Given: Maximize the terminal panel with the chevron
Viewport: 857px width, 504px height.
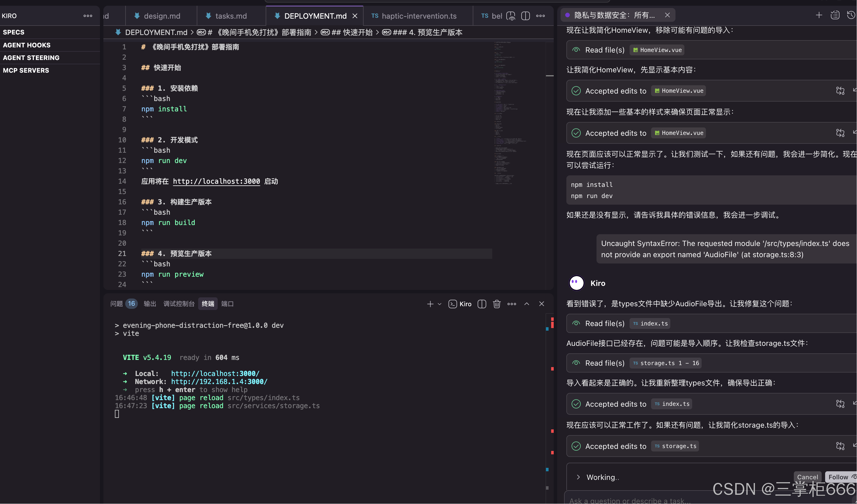Looking at the screenshot, I should coord(526,304).
